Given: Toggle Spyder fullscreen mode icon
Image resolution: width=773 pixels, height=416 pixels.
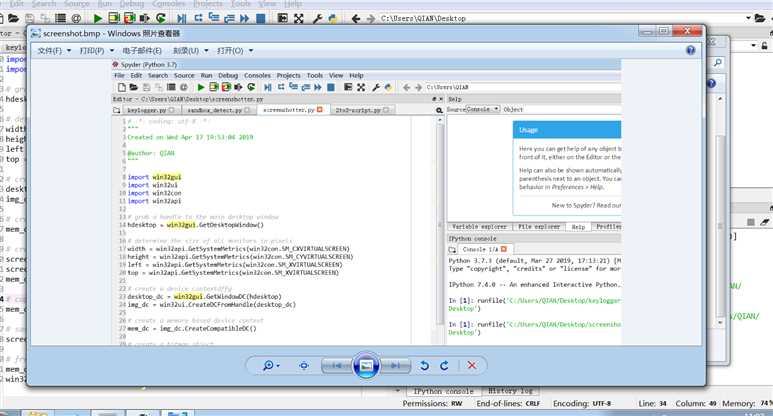Looking at the screenshot, I should pos(299,18).
